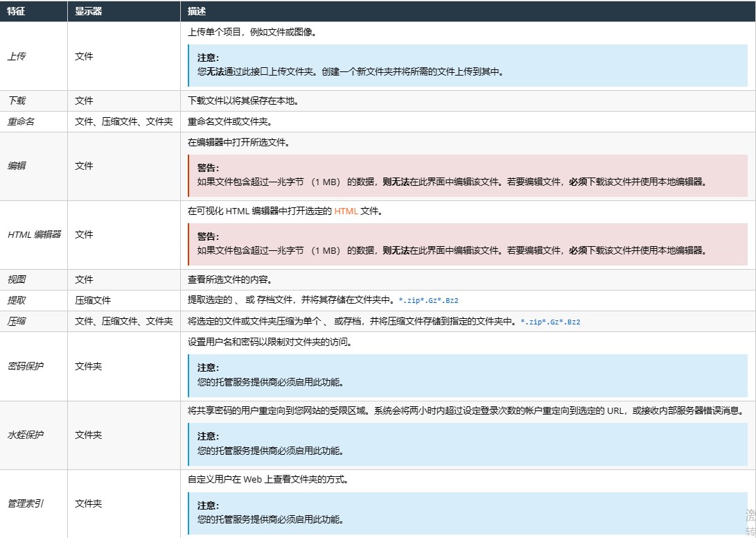Screen dimensions: 756x538
Task: Select the 下载 feature name
Action: pyautogui.click(x=17, y=101)
